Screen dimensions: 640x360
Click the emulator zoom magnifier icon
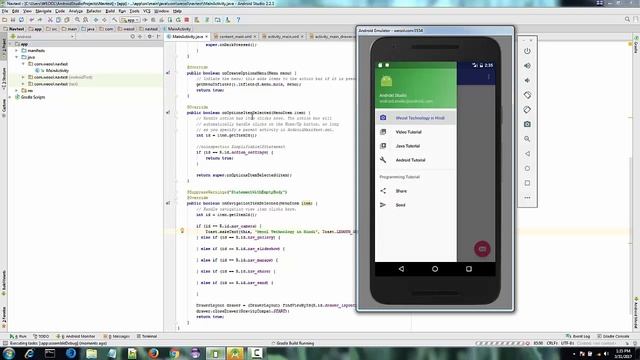[x=527, y=139]
